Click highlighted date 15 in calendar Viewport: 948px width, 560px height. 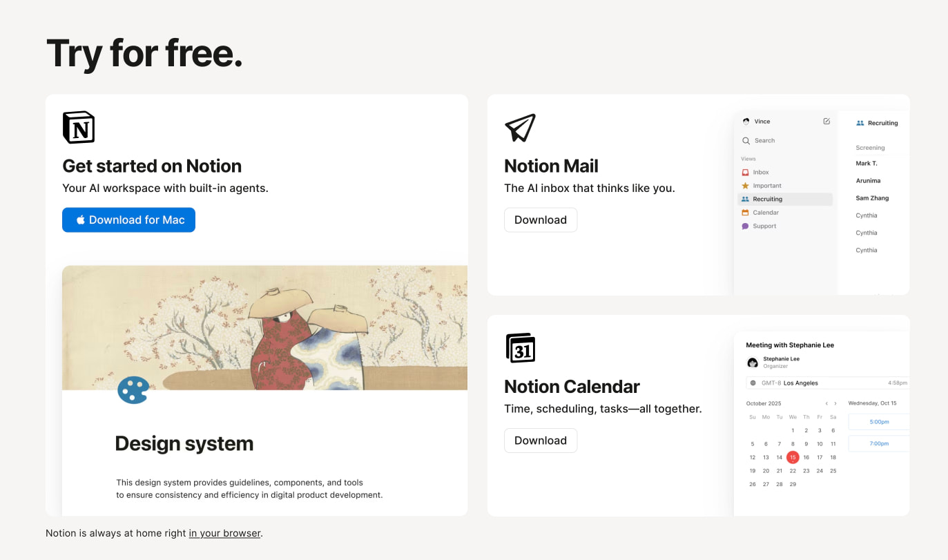click(793, 457)
